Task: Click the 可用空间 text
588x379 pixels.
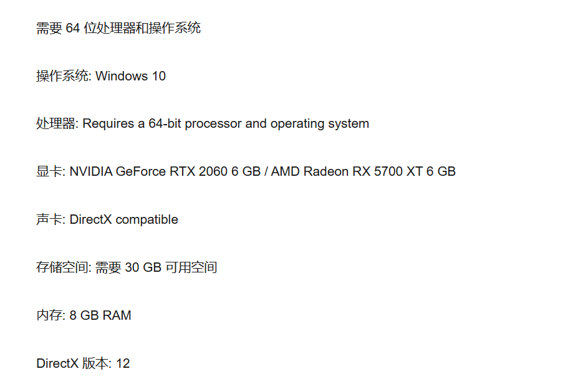Action: [191, 267]
